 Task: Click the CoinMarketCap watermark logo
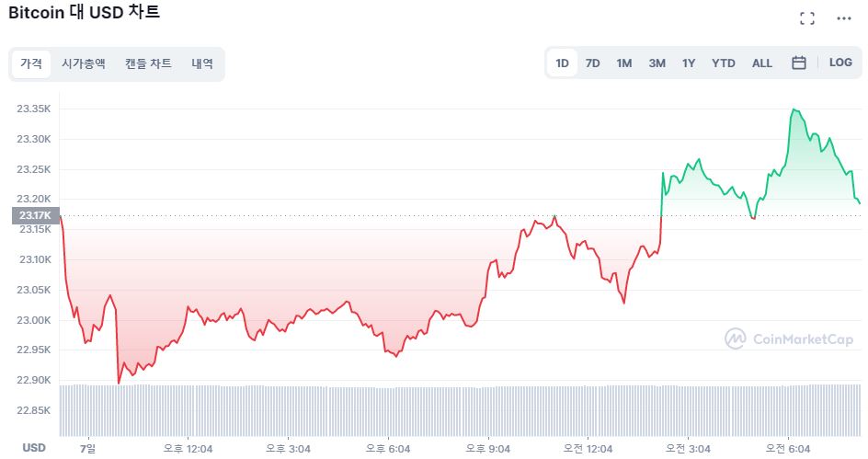(788, 339)
